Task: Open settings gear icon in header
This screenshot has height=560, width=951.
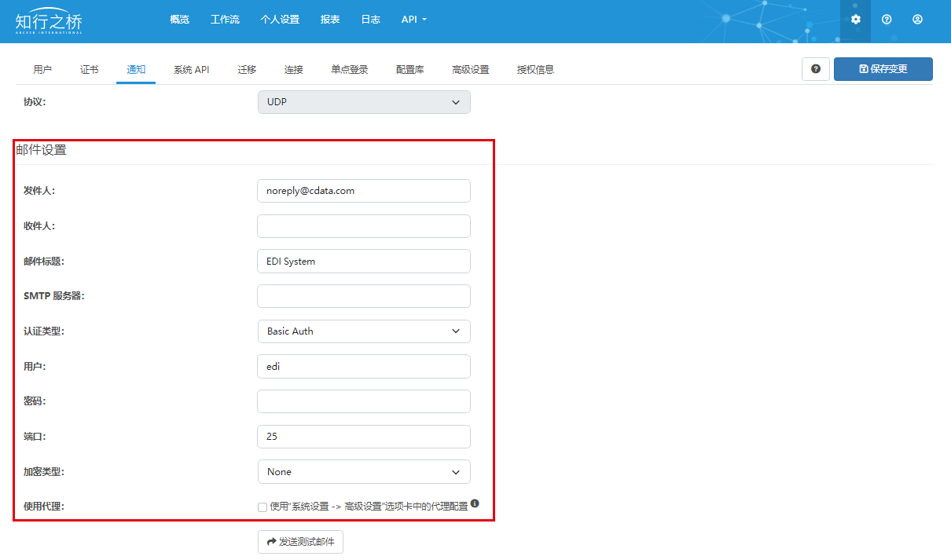Action: [855, 20]
